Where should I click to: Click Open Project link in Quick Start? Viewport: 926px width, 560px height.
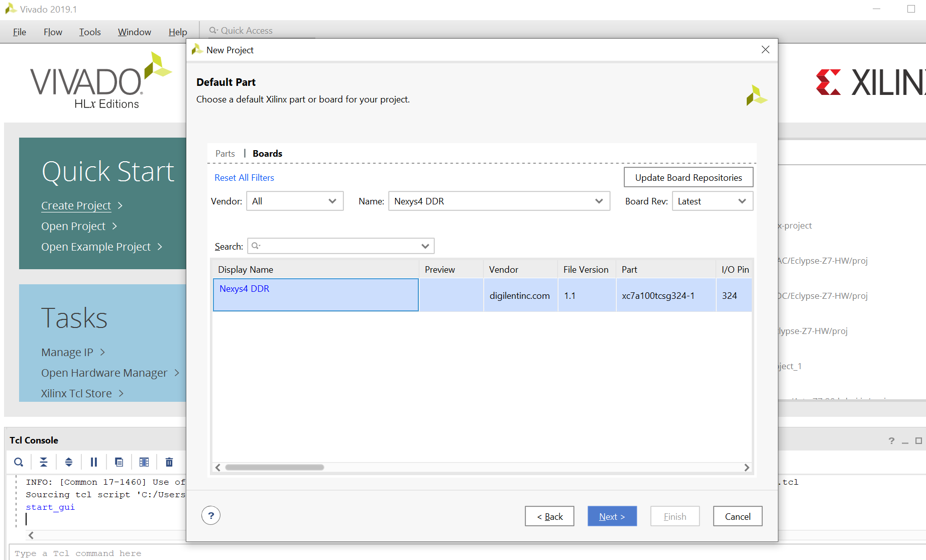click(x=73, y=227)
